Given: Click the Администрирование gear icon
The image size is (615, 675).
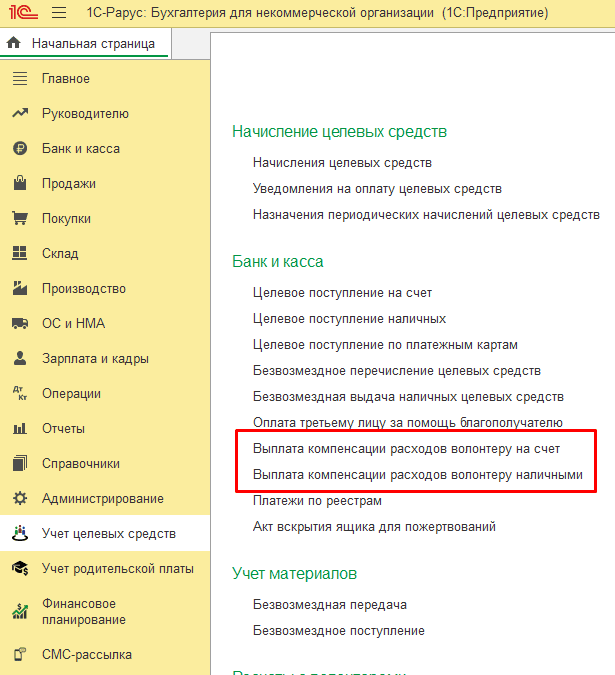Looking at the screenshot, I should pyautogui.click(x=19, y=499).
